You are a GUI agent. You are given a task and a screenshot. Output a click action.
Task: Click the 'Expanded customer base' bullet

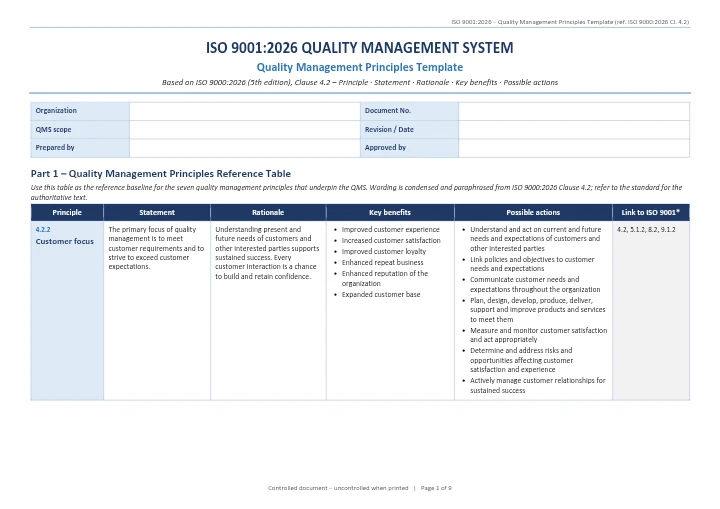pyautogui.click(x=381, y=295)
